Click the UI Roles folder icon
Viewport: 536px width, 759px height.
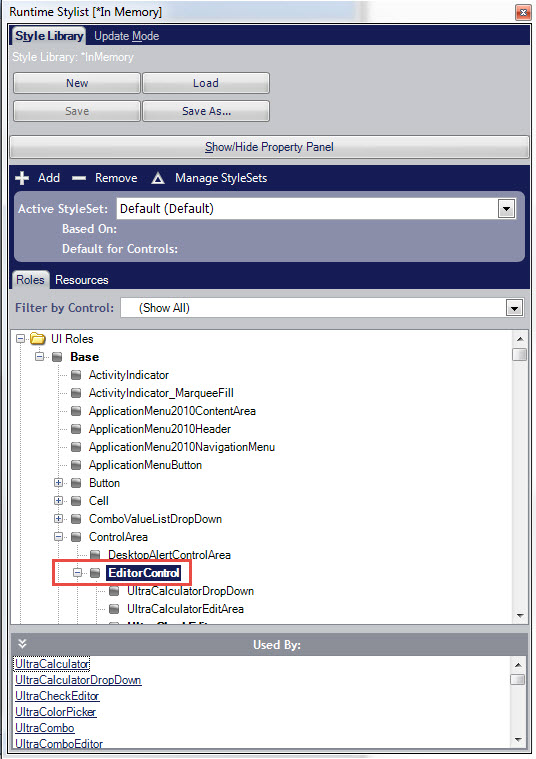pos(37,339)
